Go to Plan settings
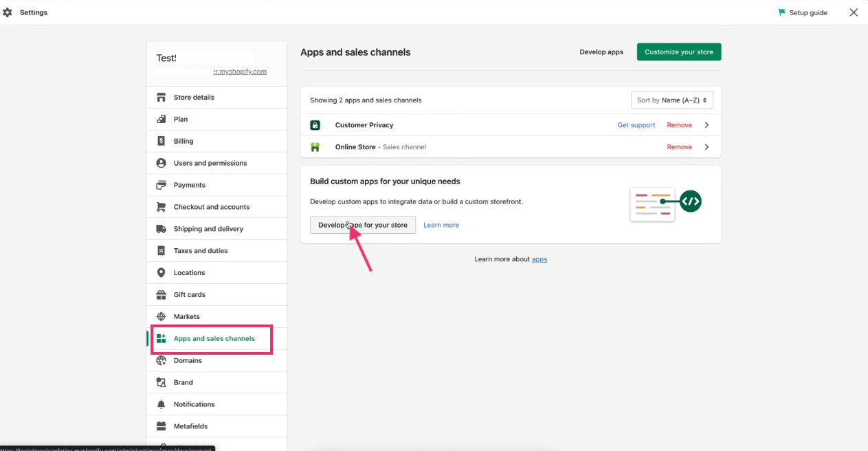Screen dimensions: 868x451 point(216,119)
